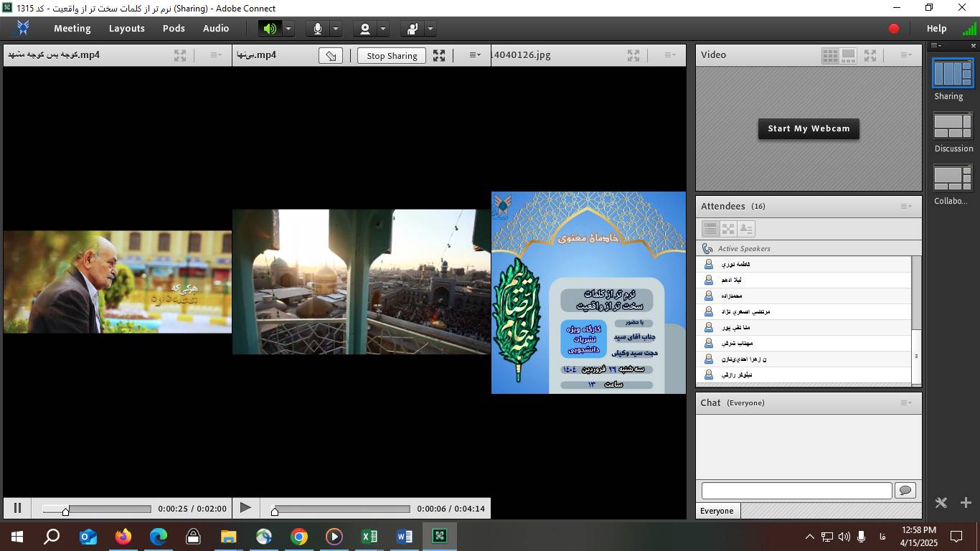Open the microphone options dropdown arrow

pos(335,29)
